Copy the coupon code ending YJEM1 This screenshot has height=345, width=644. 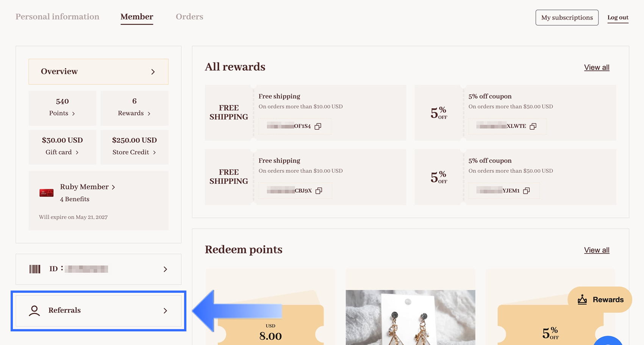coord(526,191)
